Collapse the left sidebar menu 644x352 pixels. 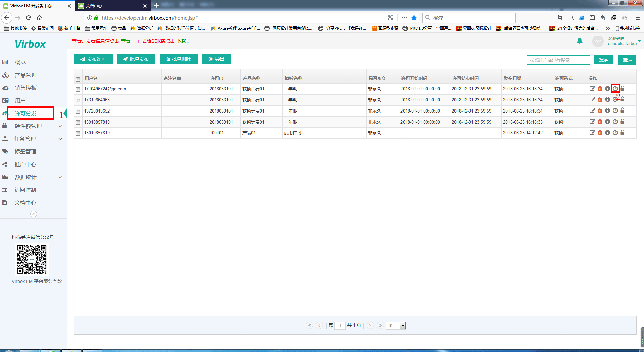(x=34, y=214)
